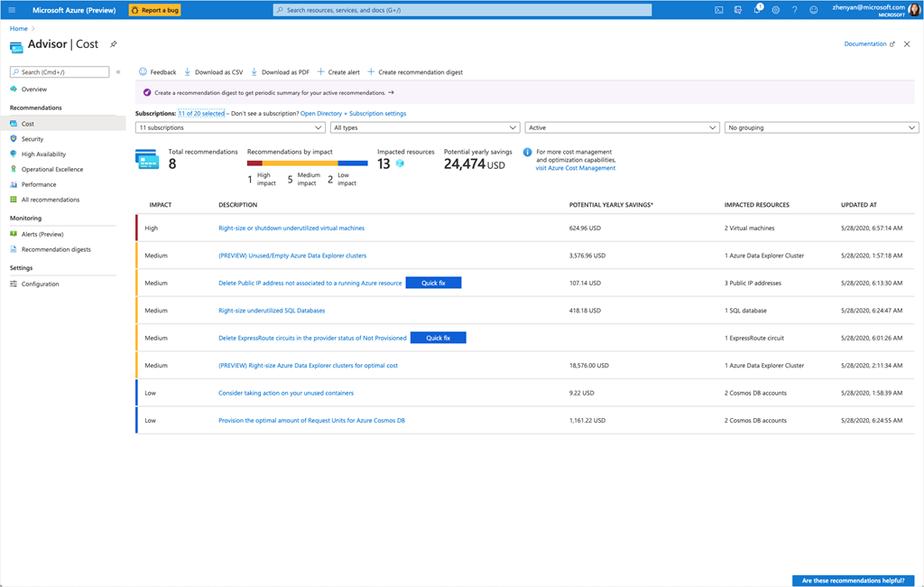Screen dimensions: 924x587
Task: Click Are these recommendations helpful button
Action: point(854,581)
